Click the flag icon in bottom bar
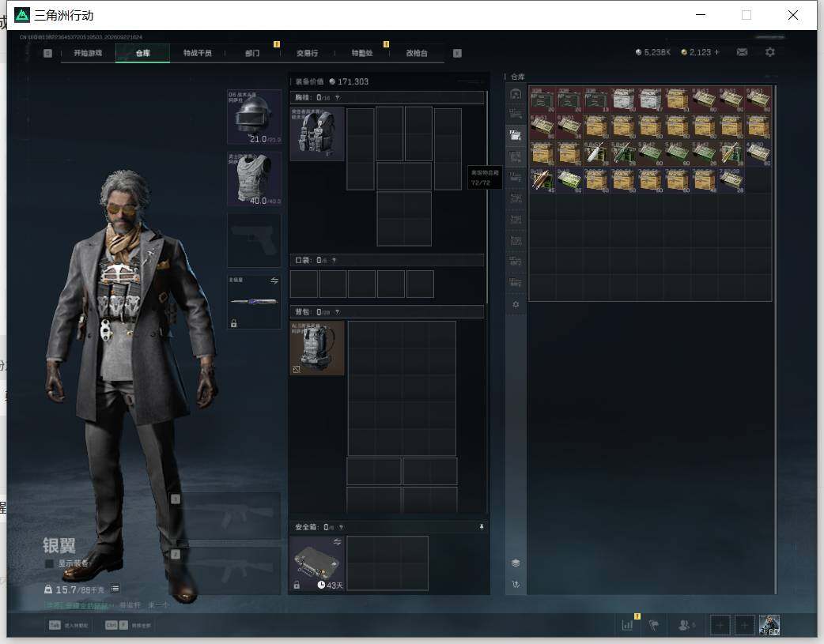 (654, 625)
